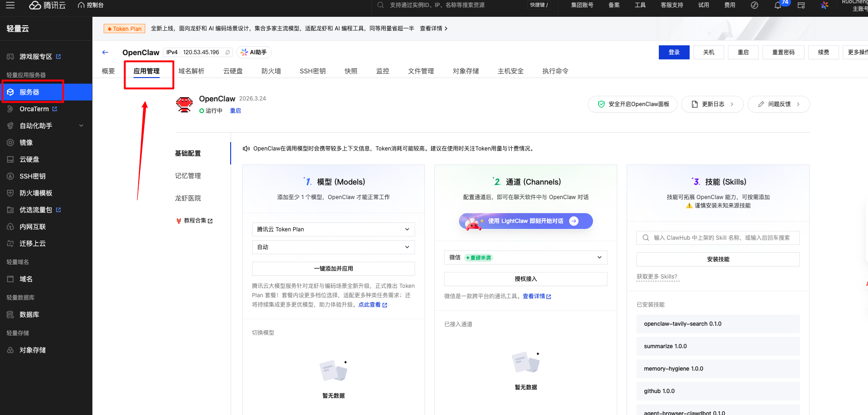
Task: Open the 教程合集 tutorial link
Action: [x=194, y=221]
